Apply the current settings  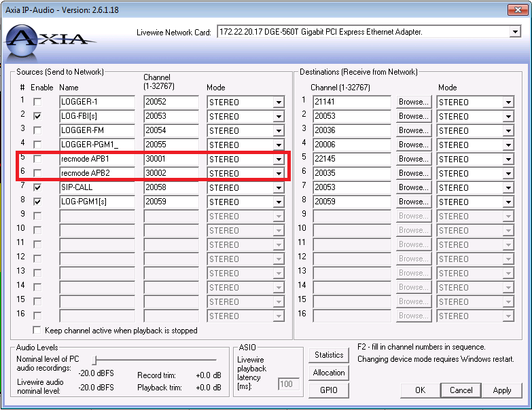502,390
